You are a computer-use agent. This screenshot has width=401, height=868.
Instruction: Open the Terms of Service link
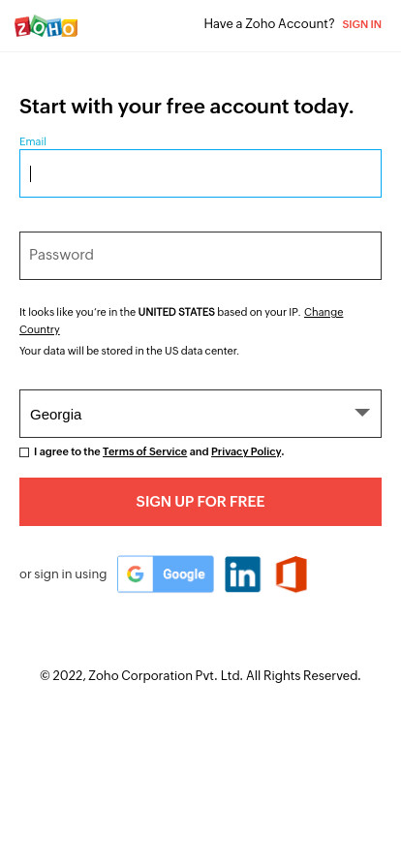pos(144,451)
